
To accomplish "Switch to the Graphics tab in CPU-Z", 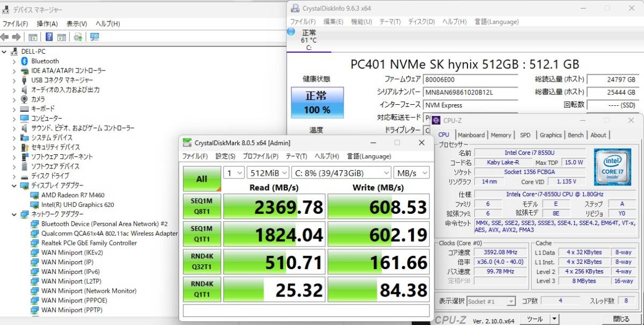I will [x=551, y=135].
